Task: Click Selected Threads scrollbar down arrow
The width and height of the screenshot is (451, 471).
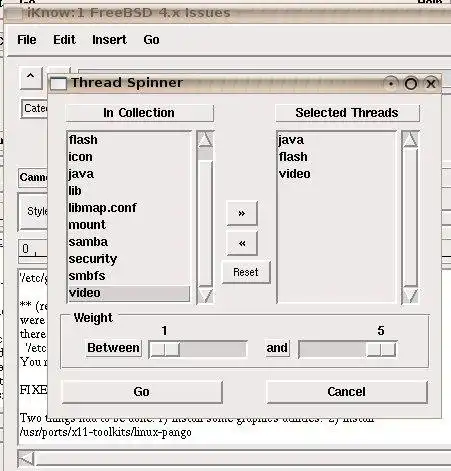Action: tap(410, 295)
